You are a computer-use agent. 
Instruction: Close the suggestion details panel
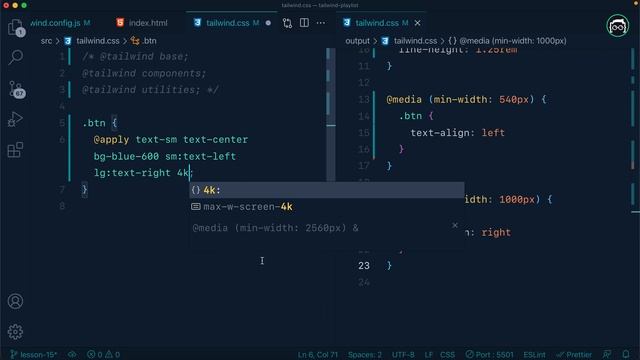tap(455, 225)
